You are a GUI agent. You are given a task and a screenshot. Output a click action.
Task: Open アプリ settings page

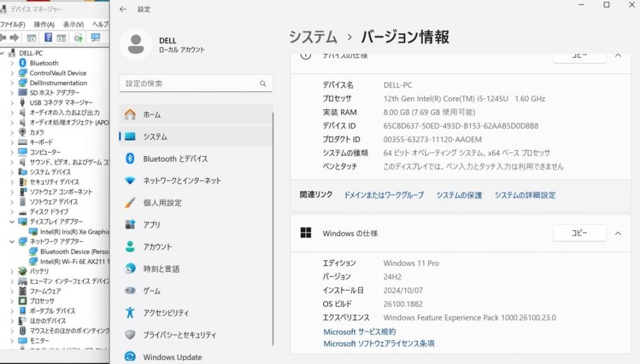(x=196, y=225)
